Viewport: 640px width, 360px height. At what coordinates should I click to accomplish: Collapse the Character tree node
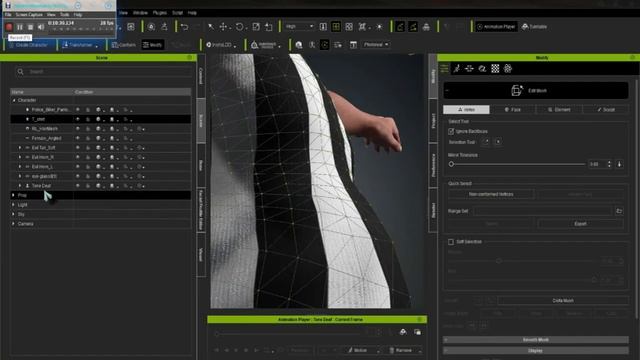(x=14, y=100)
